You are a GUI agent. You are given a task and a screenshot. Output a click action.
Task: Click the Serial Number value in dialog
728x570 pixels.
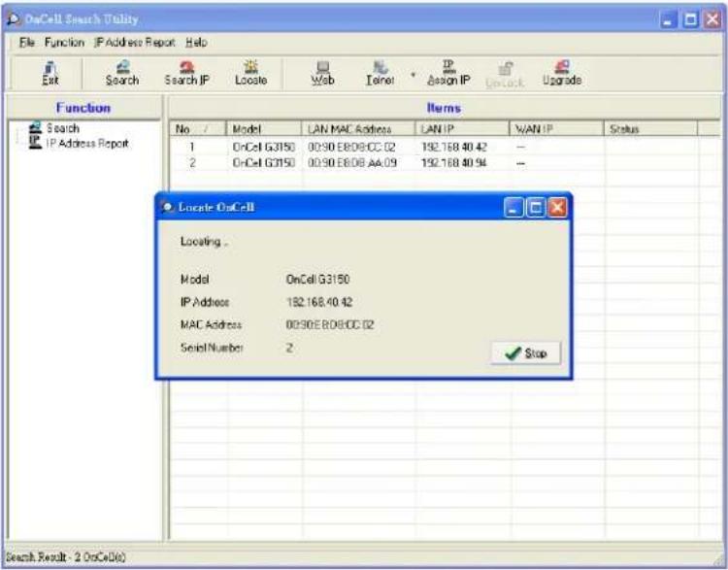pyautogui.click(x=289, y=348)
